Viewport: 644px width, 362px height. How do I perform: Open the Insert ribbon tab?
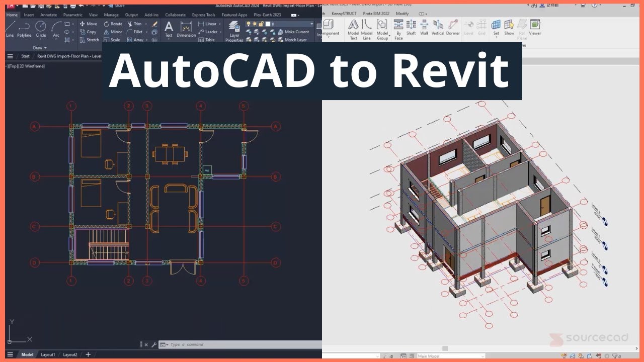click(x=29, y=15)
